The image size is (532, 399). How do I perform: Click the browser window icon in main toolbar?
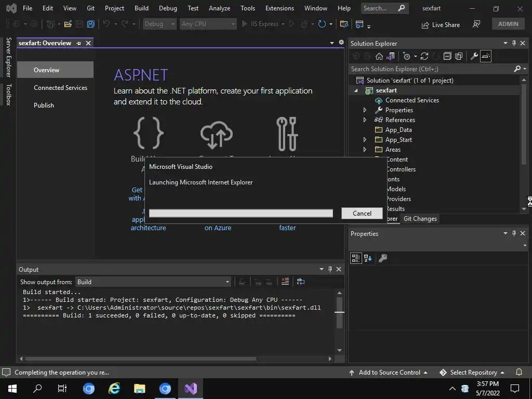360,24
